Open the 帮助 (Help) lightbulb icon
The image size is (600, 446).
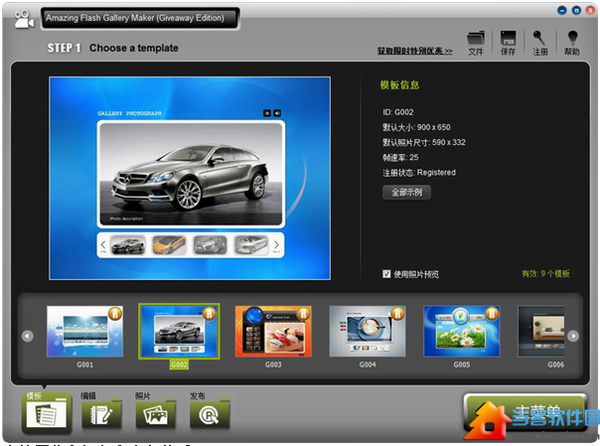(x=572, y=43)
